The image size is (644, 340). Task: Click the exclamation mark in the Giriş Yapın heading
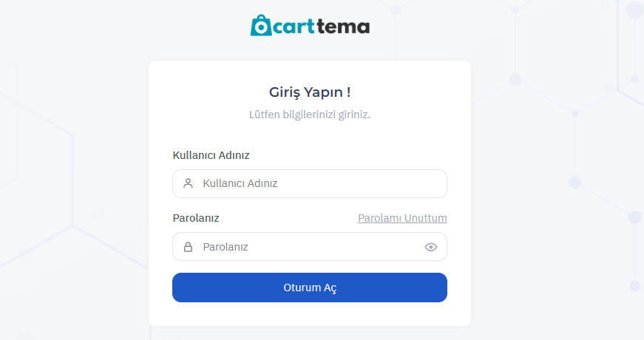[349, 92]
